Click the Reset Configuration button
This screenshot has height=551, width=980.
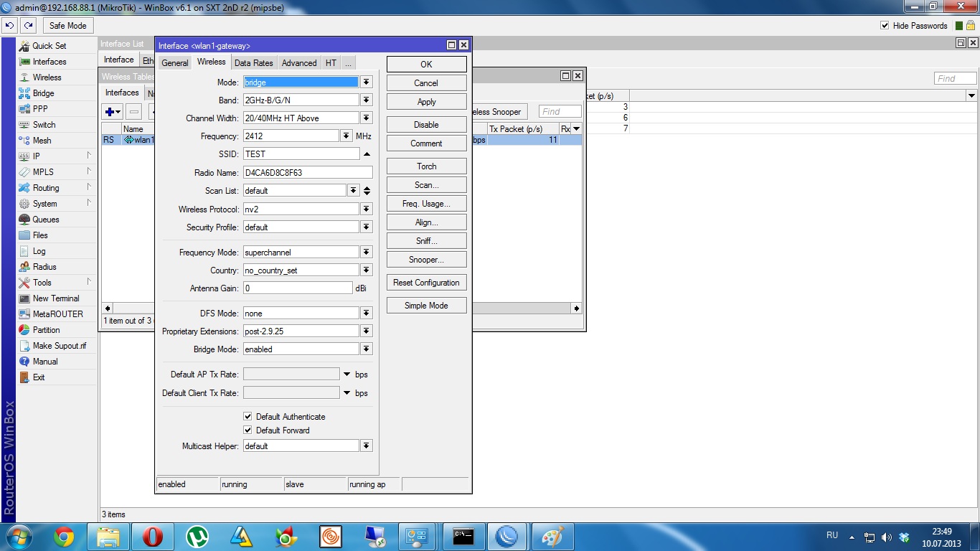(x=426, y=283)
